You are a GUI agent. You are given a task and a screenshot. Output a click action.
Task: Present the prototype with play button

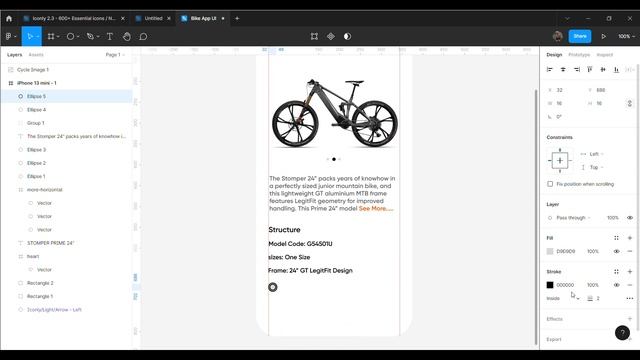603,36
